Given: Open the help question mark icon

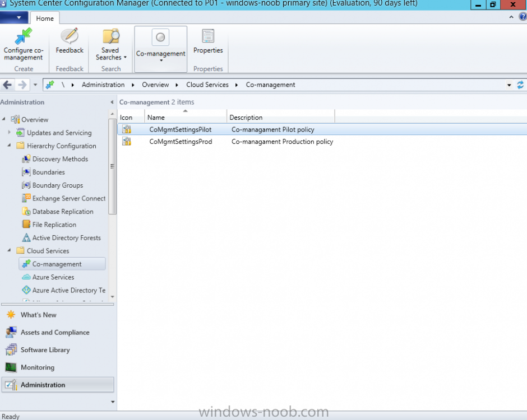Looking at the screenshot, I should [523, 17].
